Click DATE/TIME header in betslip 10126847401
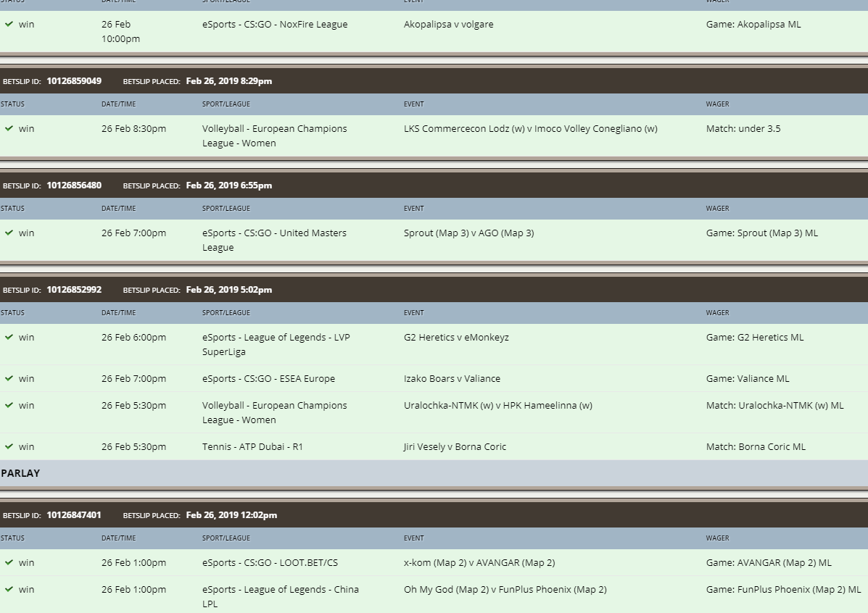 point(118,538)
